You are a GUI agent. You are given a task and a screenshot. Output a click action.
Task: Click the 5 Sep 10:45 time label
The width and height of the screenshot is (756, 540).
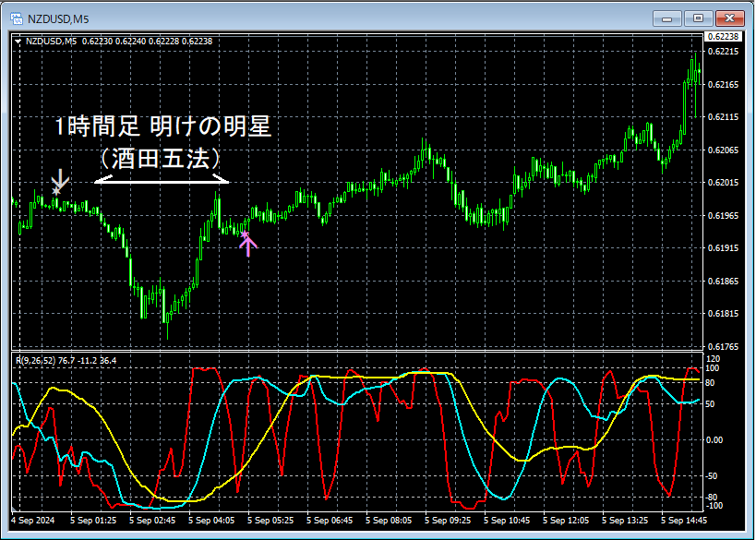pos(507,521)
